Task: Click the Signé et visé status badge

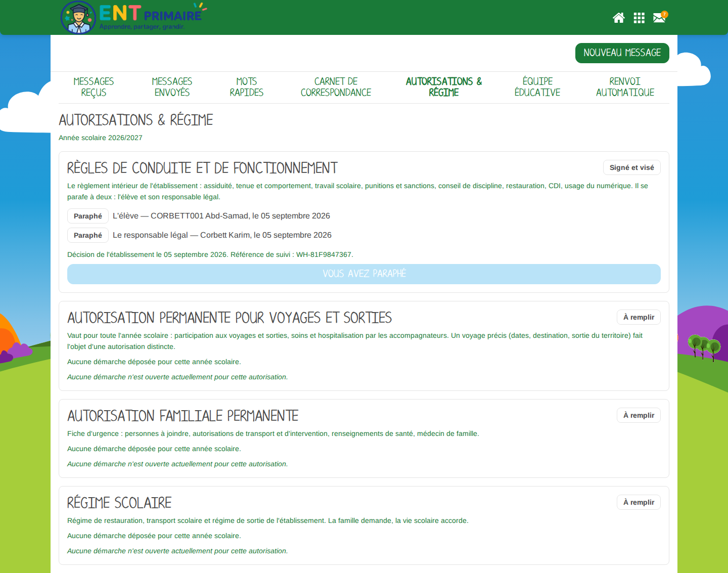Action: point(631,167)
